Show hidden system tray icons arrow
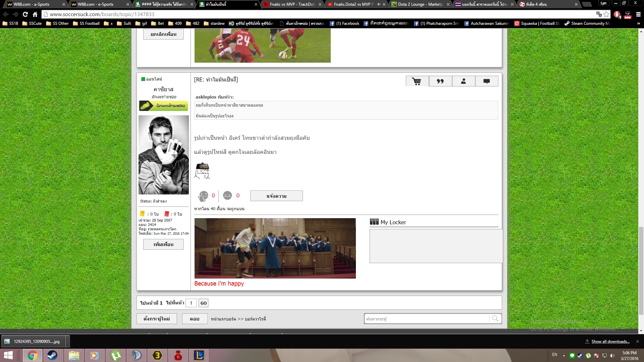Image resolution: width=644 pixels, height=362 pixels. 564,356
